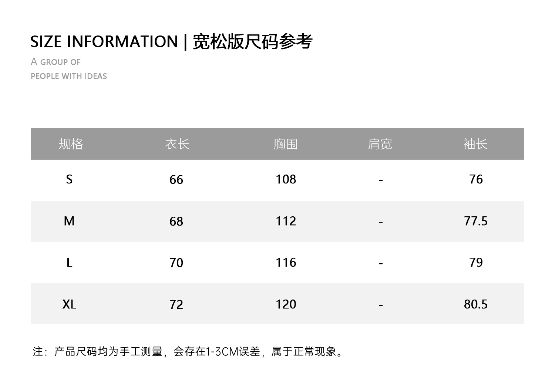Viewport: 555px width, 392px height.
Task: Click the chest value 108 cell
Action: point(286,180)
